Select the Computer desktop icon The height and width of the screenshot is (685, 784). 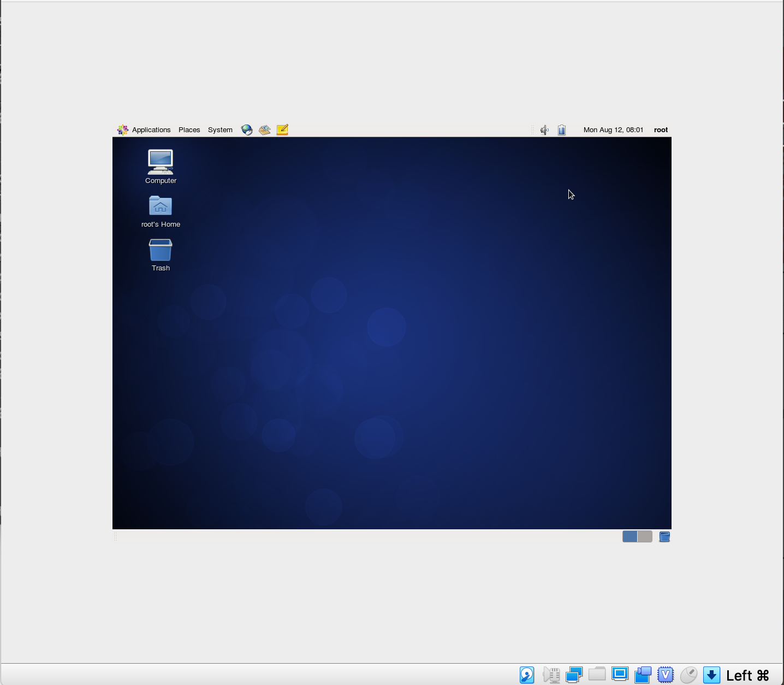(x=161, y=167)
